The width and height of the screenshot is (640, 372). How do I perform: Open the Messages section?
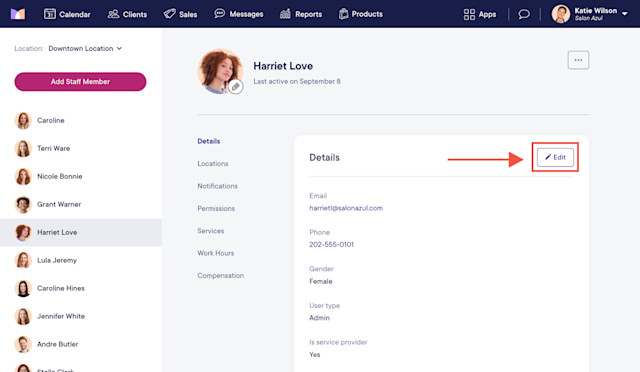(x=239, y=14)
